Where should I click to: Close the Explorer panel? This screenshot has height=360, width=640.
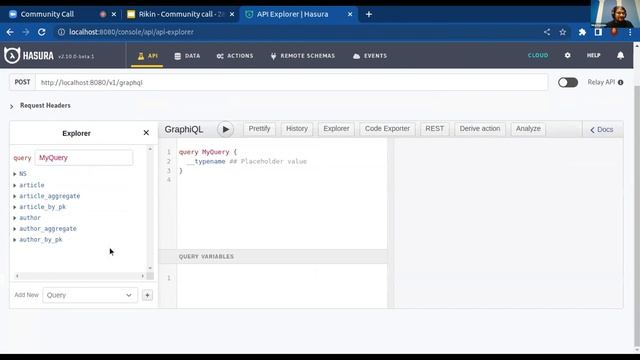(x=146, y=133)
